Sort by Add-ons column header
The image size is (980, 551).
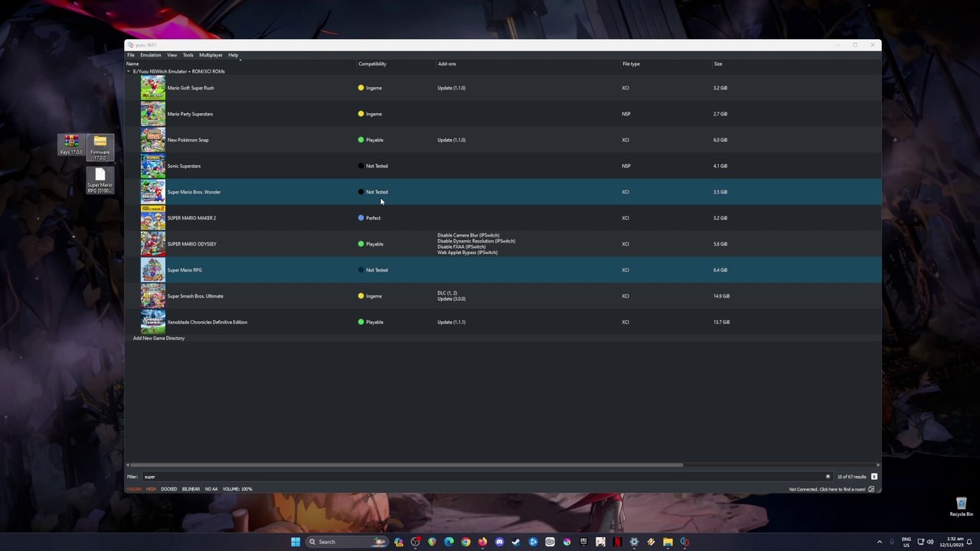(447, 64)
